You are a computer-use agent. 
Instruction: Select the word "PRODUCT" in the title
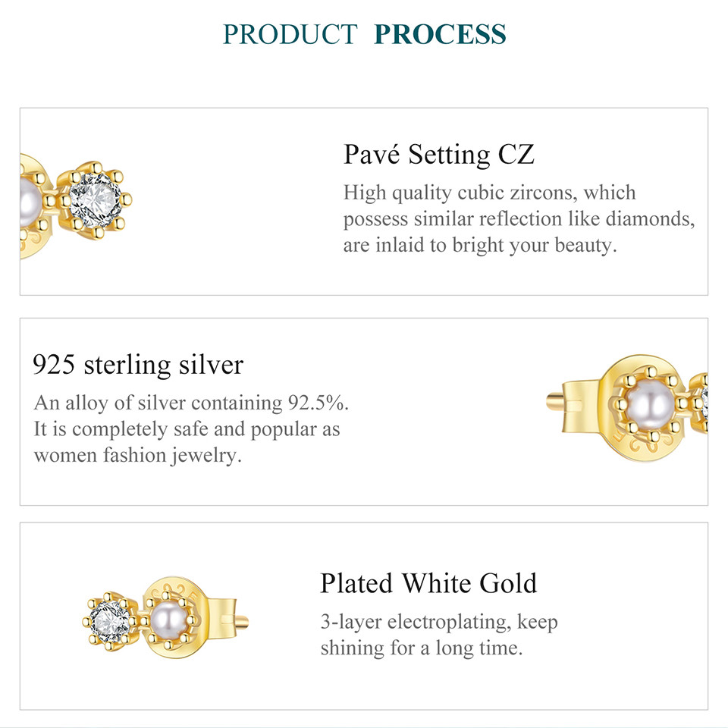[290, 34]
